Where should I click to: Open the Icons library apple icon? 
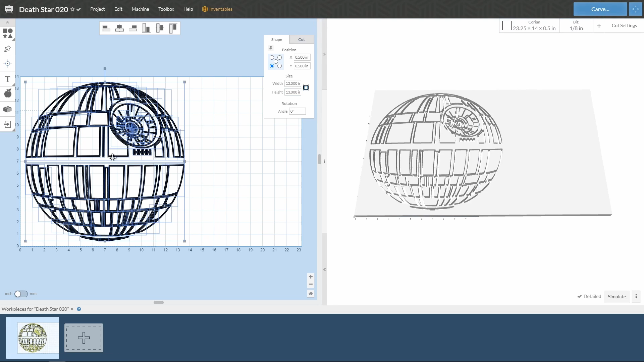[7, 93]
